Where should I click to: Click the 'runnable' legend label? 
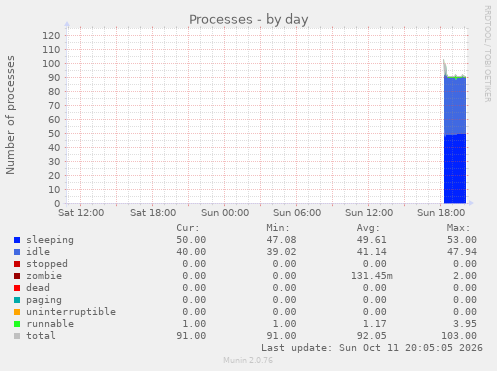(50, 324)
